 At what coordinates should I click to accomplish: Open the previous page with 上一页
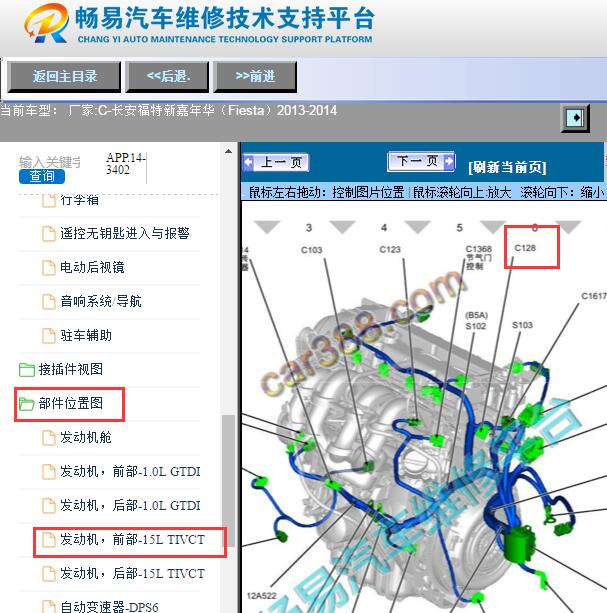coord(276,162)
